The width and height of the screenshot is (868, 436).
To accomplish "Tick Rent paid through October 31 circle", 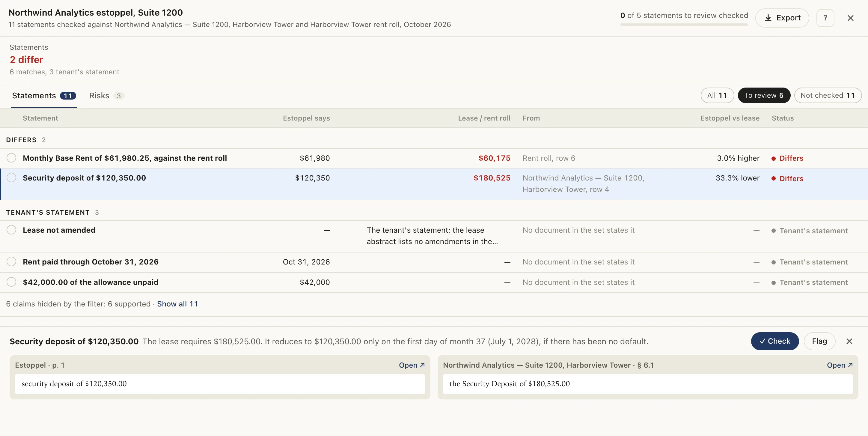I will [x=11, y=262].
